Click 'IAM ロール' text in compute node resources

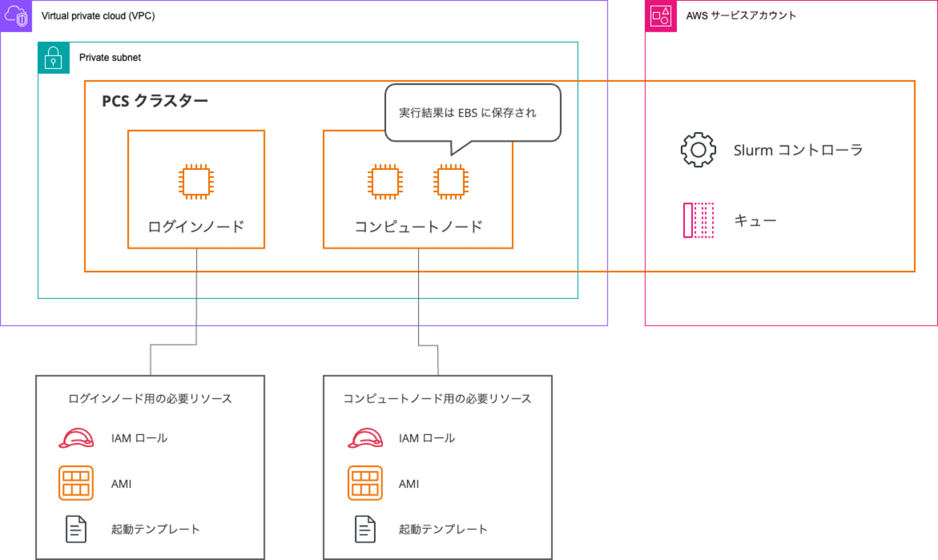point(427,438)
